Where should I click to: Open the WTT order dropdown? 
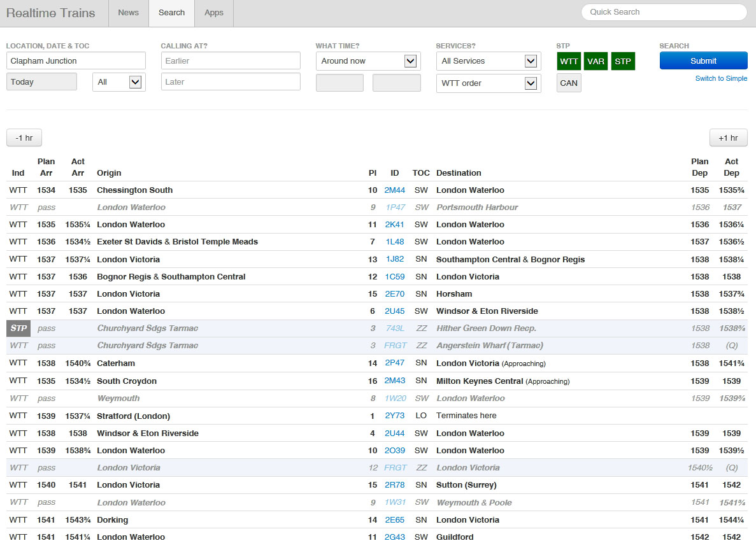[489, 83]
